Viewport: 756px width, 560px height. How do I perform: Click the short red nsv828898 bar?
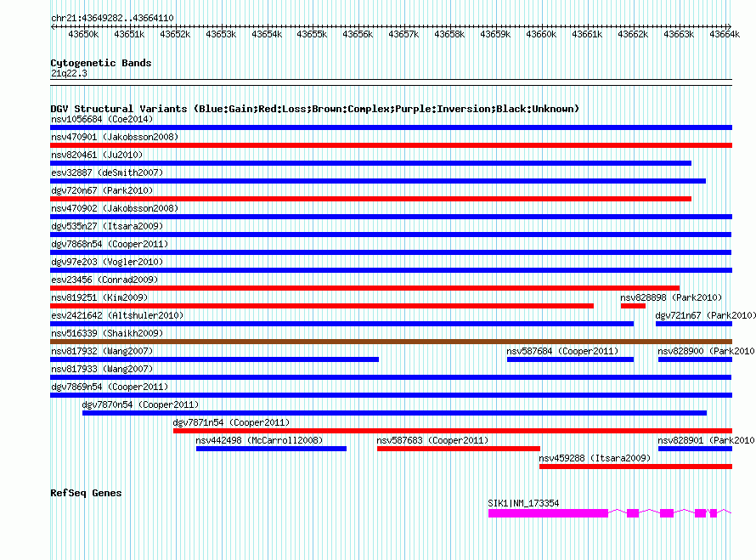(633, 306)
